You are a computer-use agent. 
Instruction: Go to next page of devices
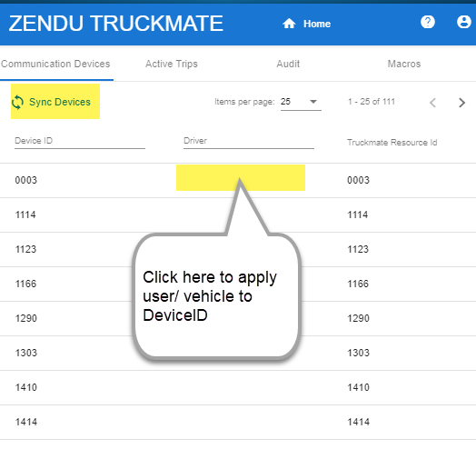[461, 103]
